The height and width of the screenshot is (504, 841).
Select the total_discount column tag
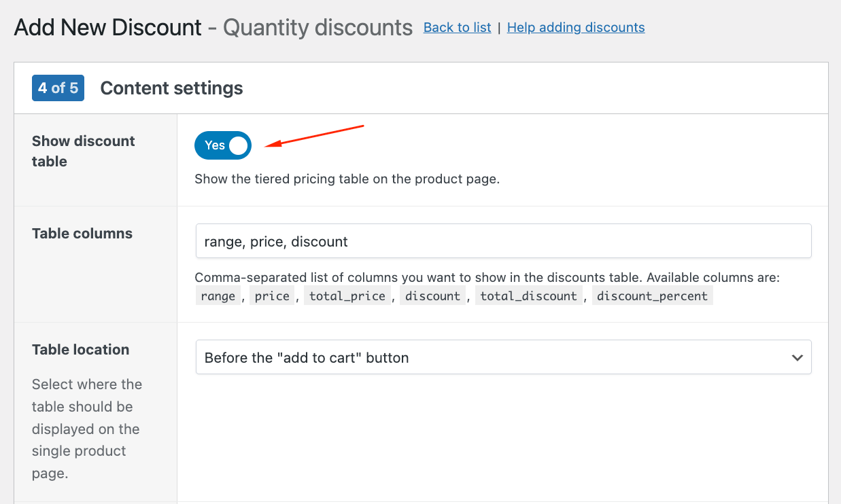pyautogui.click(x=529, y=295)
